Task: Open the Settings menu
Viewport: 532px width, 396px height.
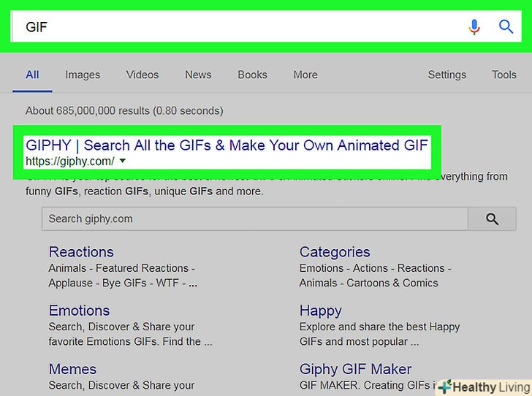Action: [446, 75]
